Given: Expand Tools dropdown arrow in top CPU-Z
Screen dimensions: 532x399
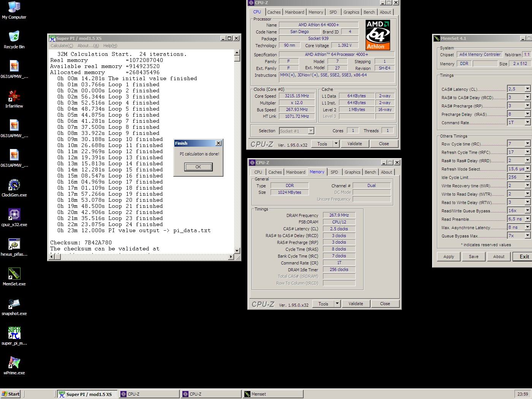Looking at the screenshot, I should tap(336, 144).
